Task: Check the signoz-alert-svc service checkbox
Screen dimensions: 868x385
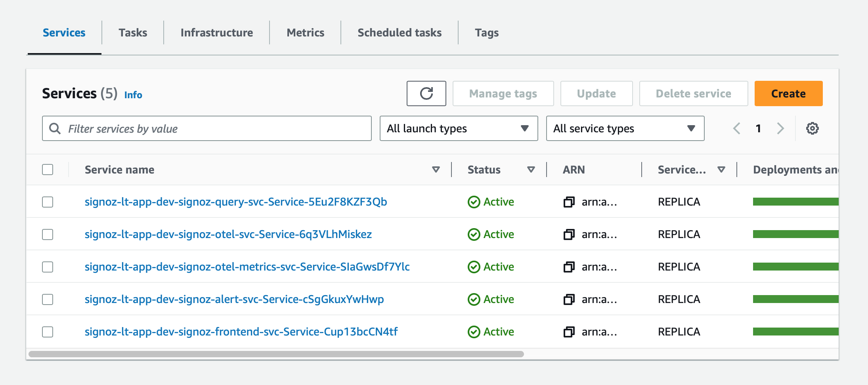Action: click(48, 299)
